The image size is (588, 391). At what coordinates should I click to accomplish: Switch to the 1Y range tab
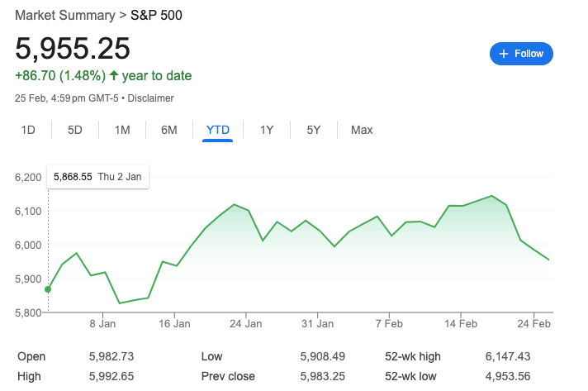(x=267, y=130)
